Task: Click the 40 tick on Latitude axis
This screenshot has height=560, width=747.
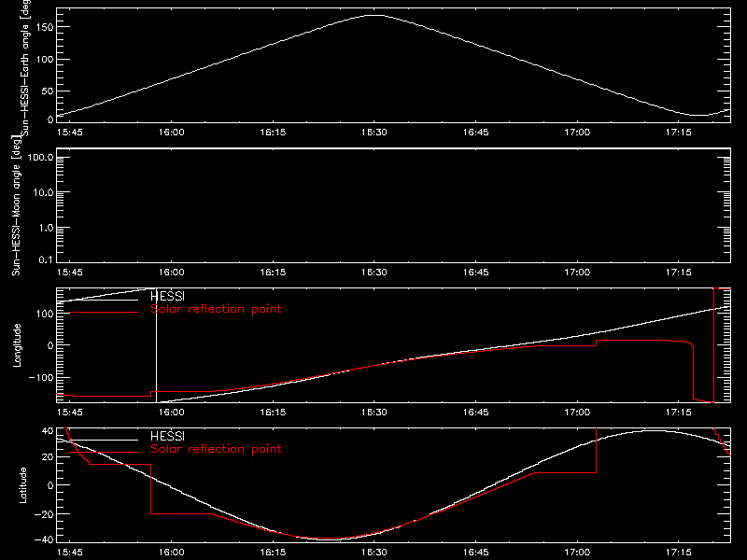Action: tap(48, 431)
